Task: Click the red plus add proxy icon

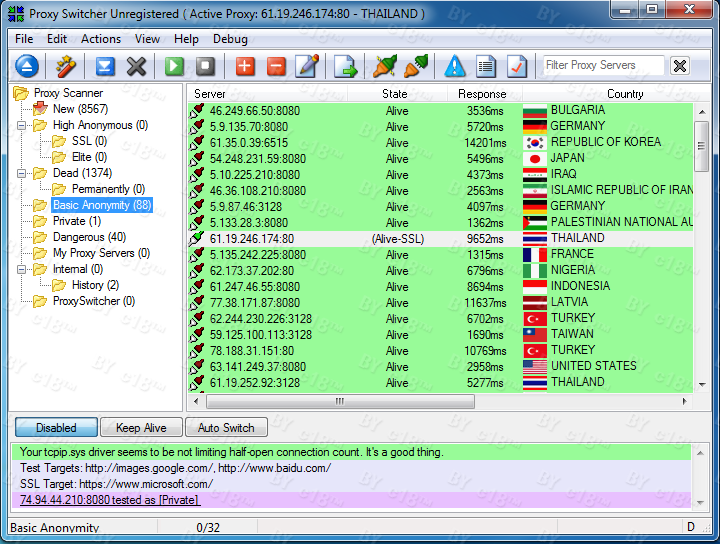Action: point(245,67)
